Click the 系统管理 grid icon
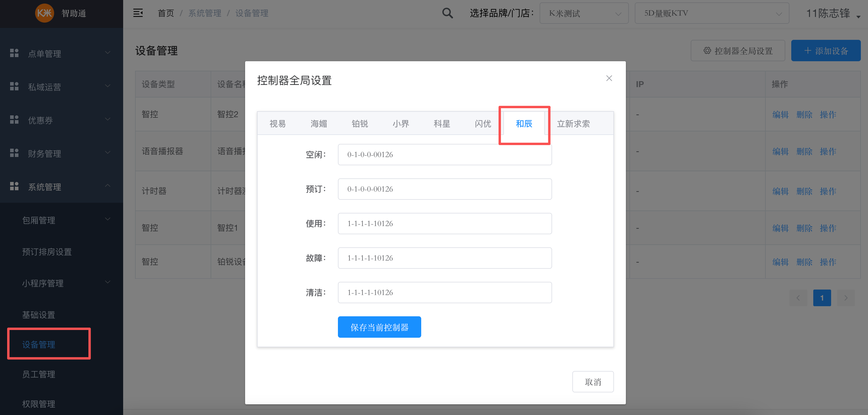 coord(14,186)
